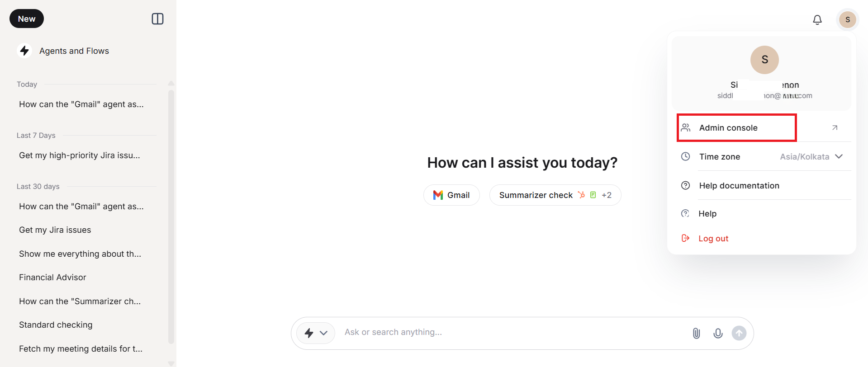Click the send arrow button

(x=739, y=333)
